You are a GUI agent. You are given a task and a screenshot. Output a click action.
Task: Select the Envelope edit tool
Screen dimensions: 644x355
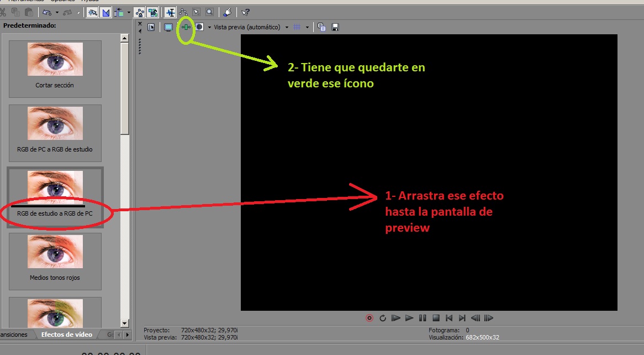183,12
